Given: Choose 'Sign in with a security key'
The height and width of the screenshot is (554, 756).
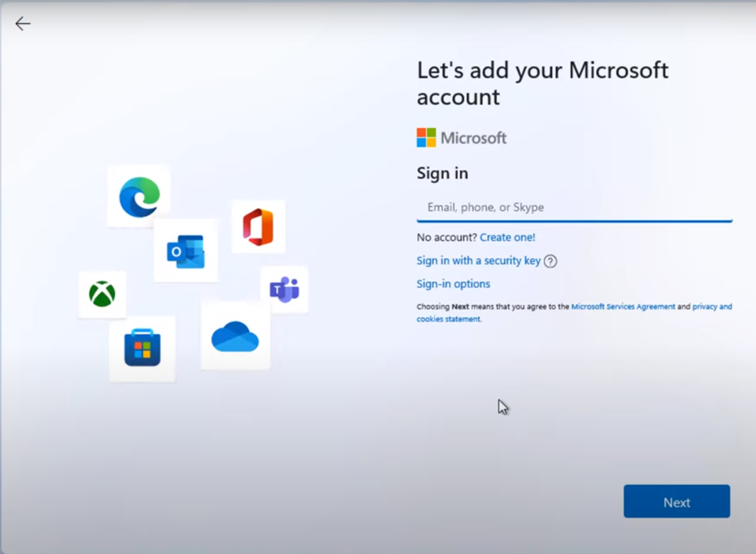Looking at the screenshot, I should pyautogui.click(x=478, y=261).
